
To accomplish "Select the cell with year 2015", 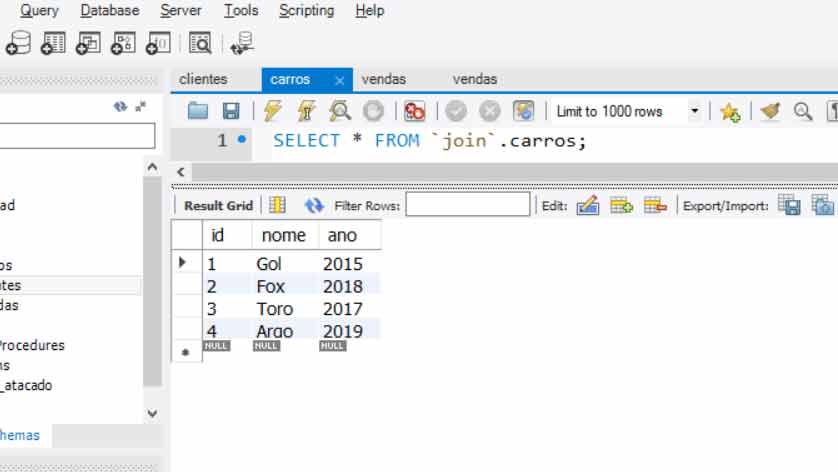I will point(350,264).
